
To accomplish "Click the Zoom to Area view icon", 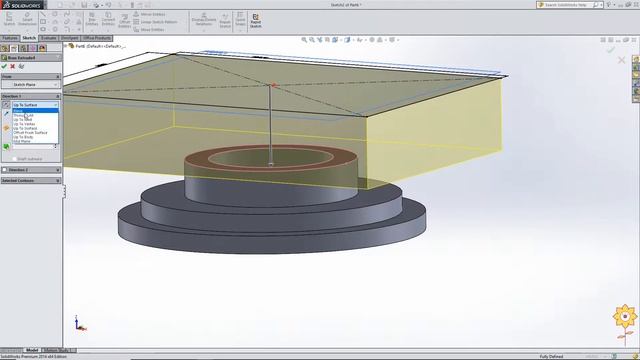I will click(x=312, y=40).
